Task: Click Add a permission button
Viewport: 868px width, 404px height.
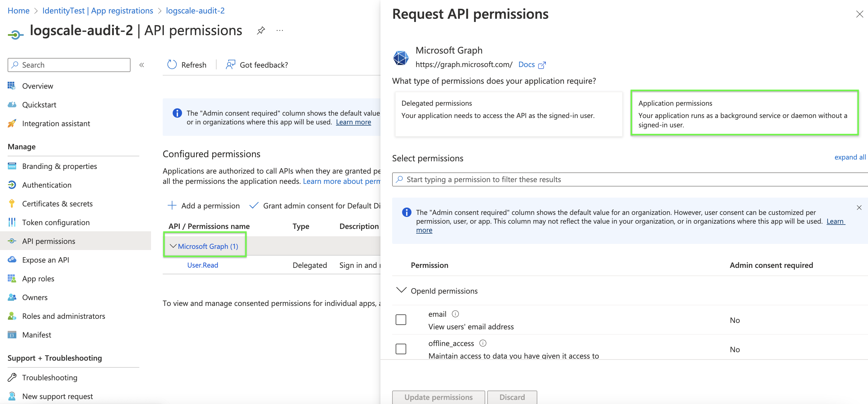Action: coord(204,206)
